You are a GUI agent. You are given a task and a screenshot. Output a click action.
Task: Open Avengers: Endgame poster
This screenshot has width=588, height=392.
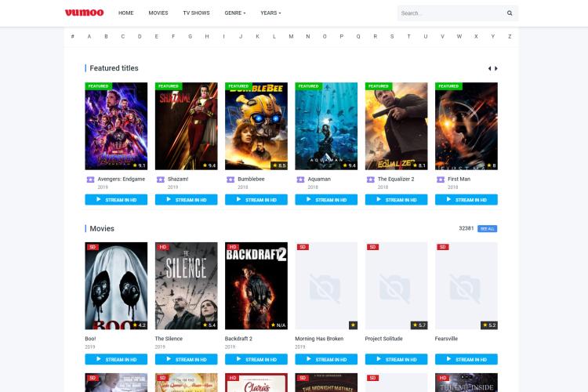pos(116,126)
